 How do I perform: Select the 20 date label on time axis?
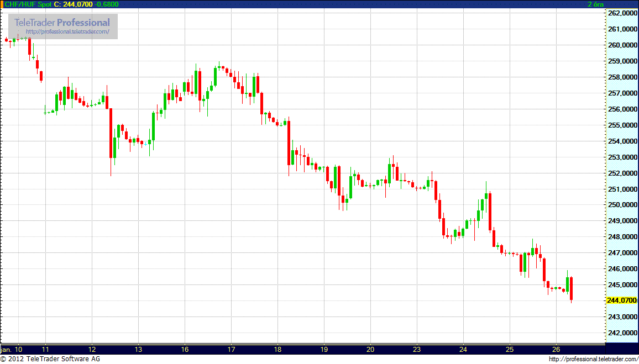(x=370, y=349)
